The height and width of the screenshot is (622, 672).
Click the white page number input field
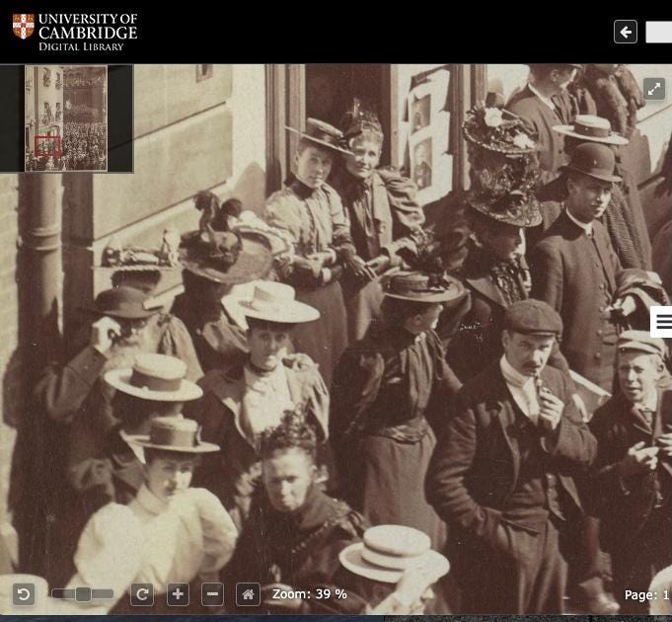point(659,33)
